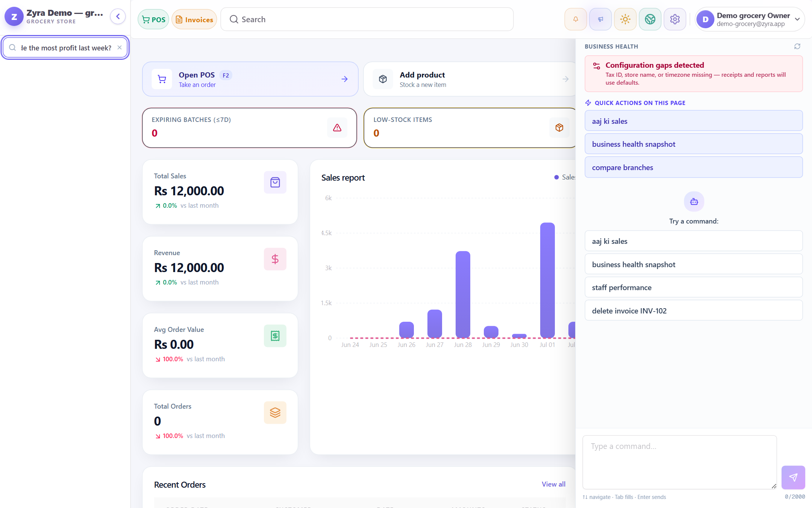Viewport: 812px width, 508px height.
Task: Run quick action aaj ki sales
Action: click(694, 121)
